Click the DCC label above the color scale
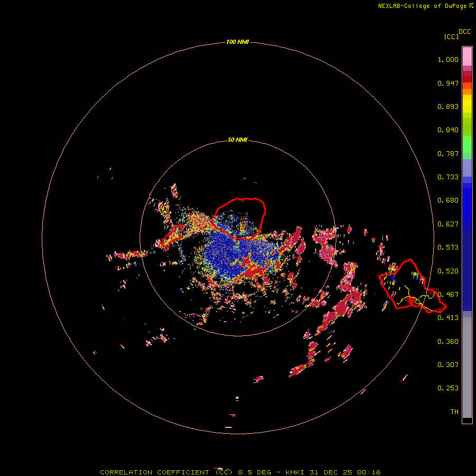This screenshot has width=476, height=476. point(465,32)
